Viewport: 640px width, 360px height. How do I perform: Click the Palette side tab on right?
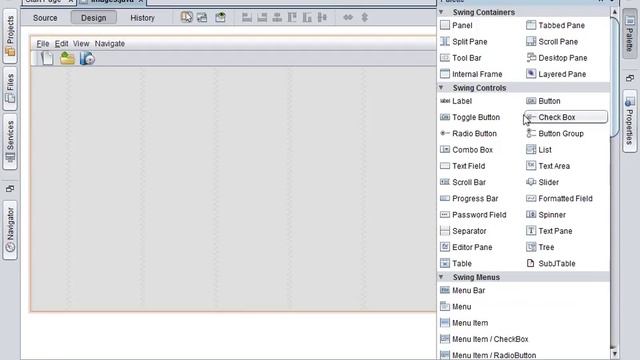pyautogui.click(x=630, y=34)
